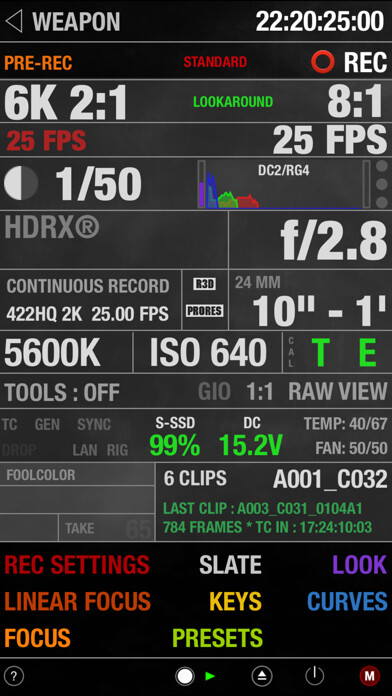Tap the 1:1 zoom setting
Viewport: 392px width, 696px height.
point(260,392)
